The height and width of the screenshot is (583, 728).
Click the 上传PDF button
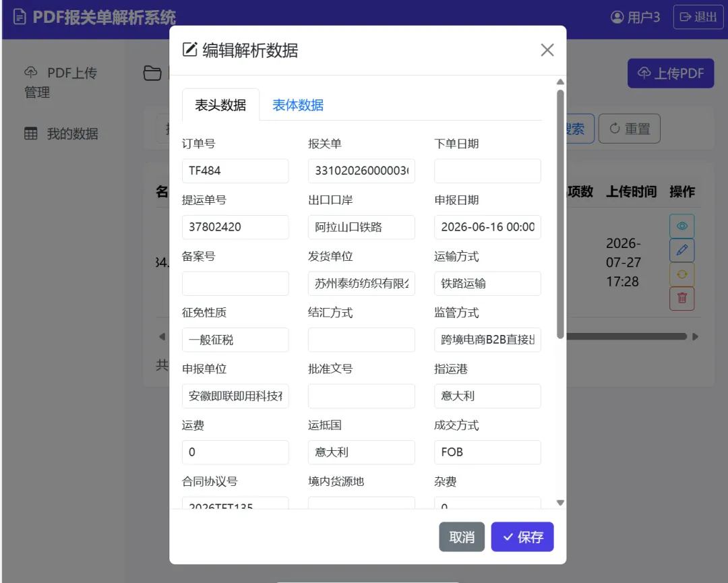click(671, 73)
